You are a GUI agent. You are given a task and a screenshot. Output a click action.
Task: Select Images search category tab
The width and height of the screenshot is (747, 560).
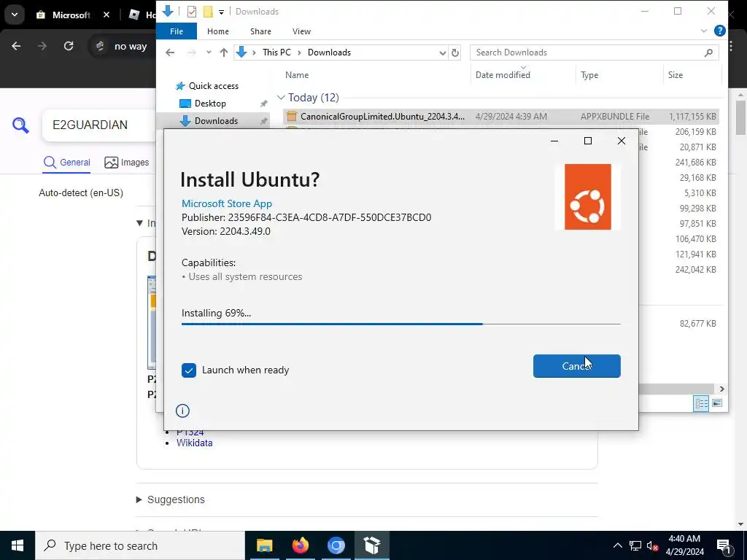click(x=127, y=163)
